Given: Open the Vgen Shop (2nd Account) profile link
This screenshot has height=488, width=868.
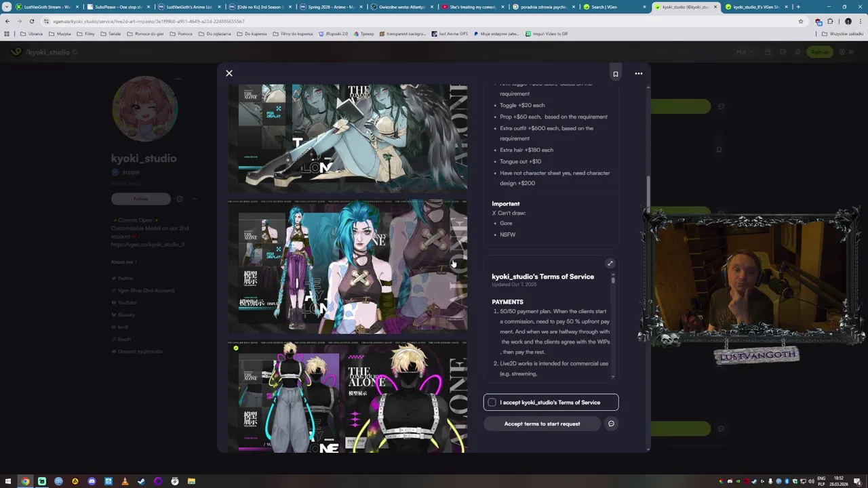Looking at the screenshot, I should coord(146,291).
